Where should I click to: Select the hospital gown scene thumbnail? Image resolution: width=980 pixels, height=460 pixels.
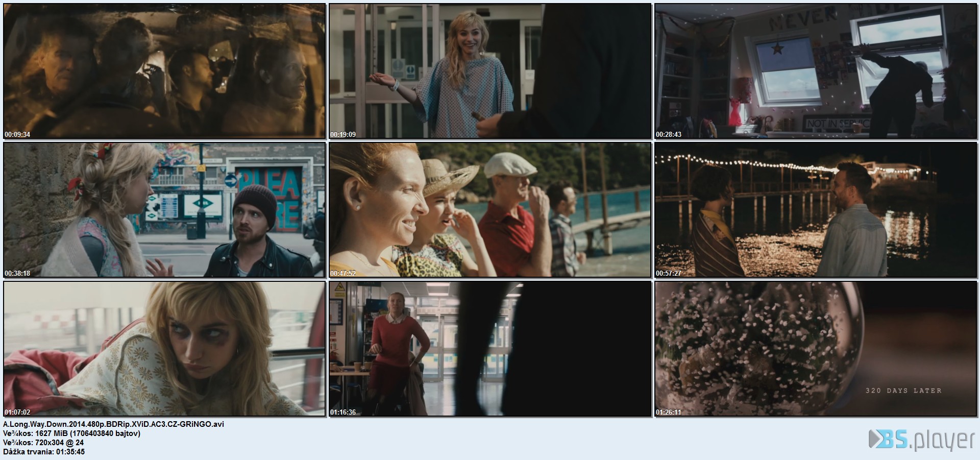click(x=490, y=71)
